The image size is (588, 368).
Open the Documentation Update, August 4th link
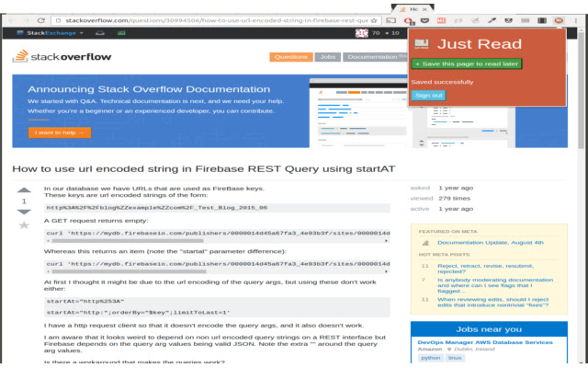click(491, 243)
